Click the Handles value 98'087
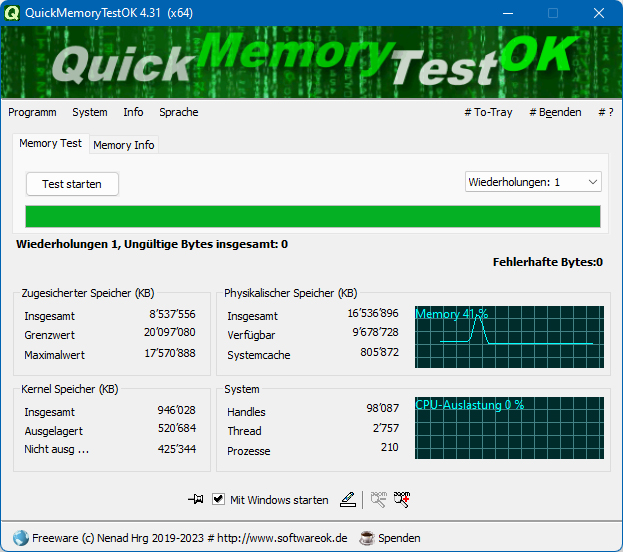Viewport: 623px width, 552px height. pyautogui.click(x=383, y=408)
